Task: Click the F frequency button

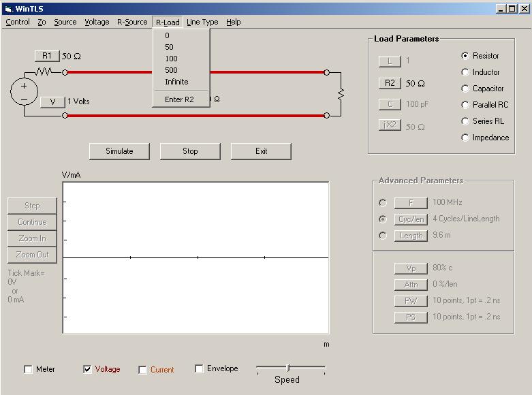Action: point(411,203)
